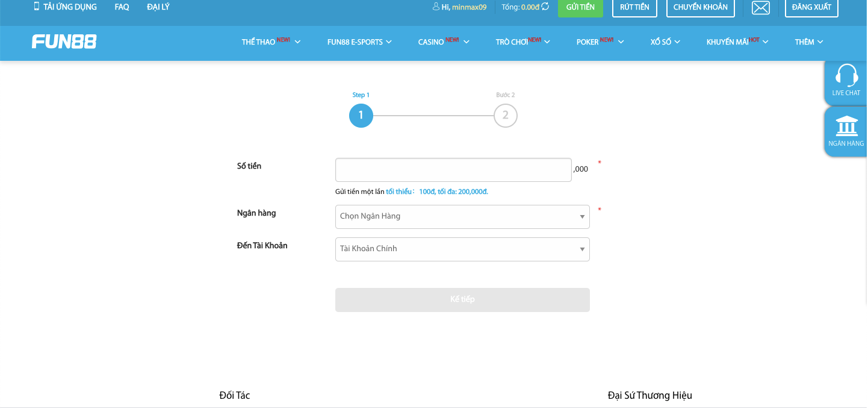Open the FAQ link
Image resolution: width=868 pixels, height=409 pixels.
coord(122,7)
